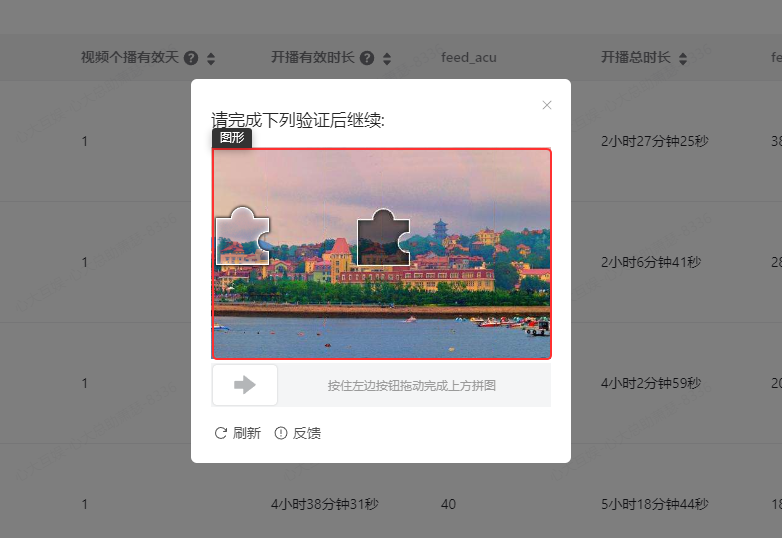Click the loose puzzle piece at the left of the image

243,237
